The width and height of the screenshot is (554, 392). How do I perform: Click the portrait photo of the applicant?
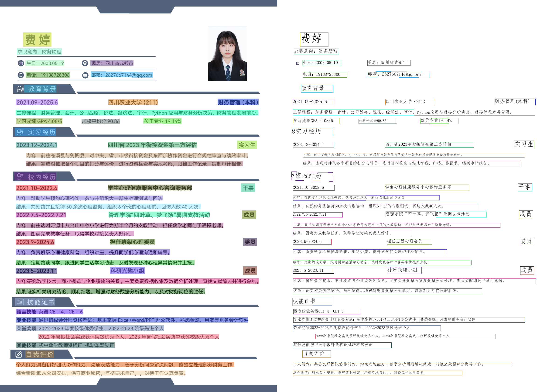coord(227,54)
